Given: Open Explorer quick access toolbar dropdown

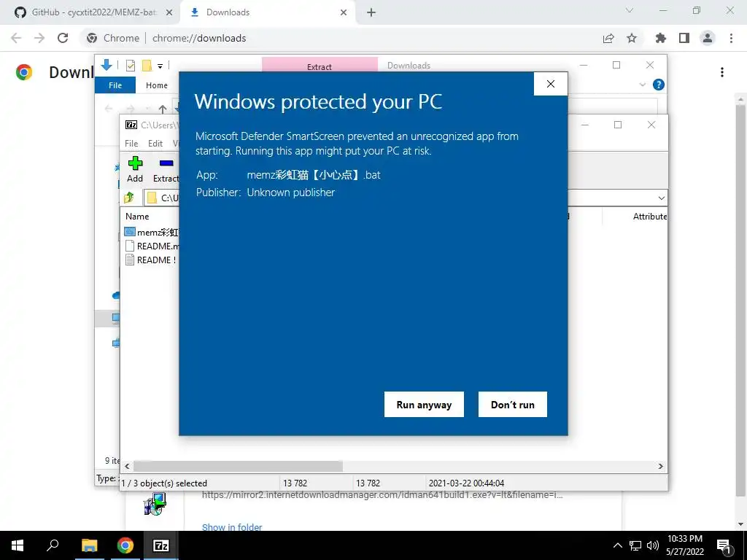Looking at the screenshot, I should [x=160, y=66].
